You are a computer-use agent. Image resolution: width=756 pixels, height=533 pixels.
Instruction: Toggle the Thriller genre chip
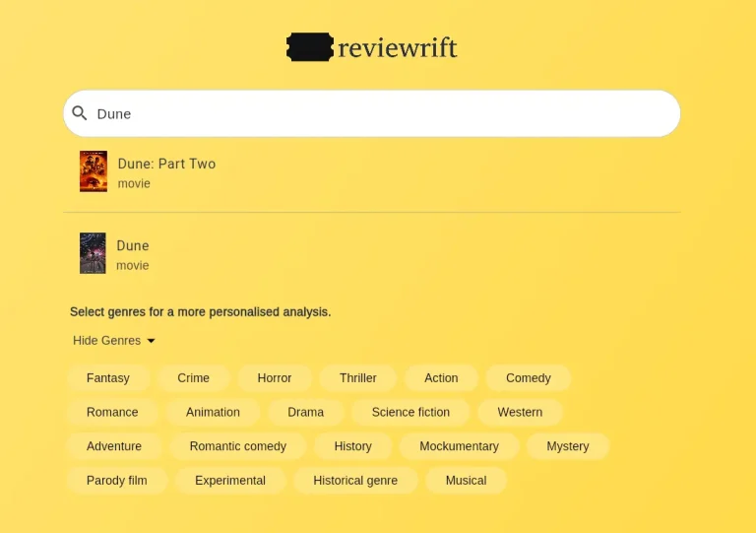(357, 378)
